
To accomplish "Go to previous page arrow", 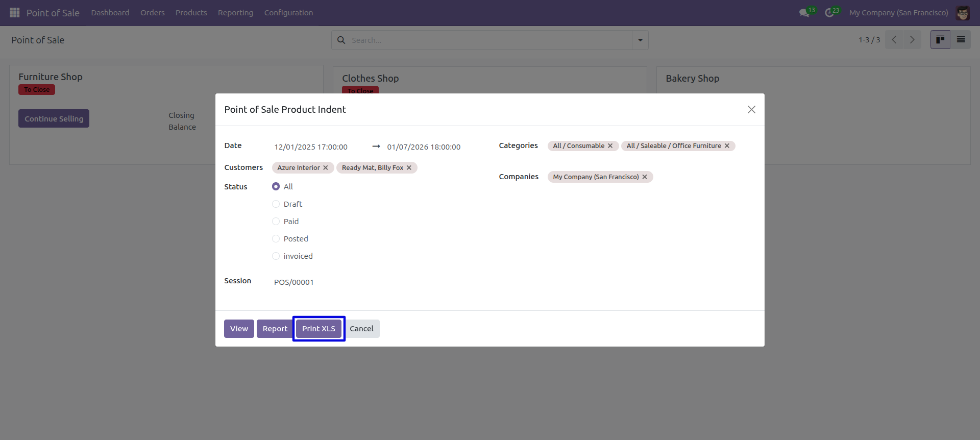I will click(894, 40).
